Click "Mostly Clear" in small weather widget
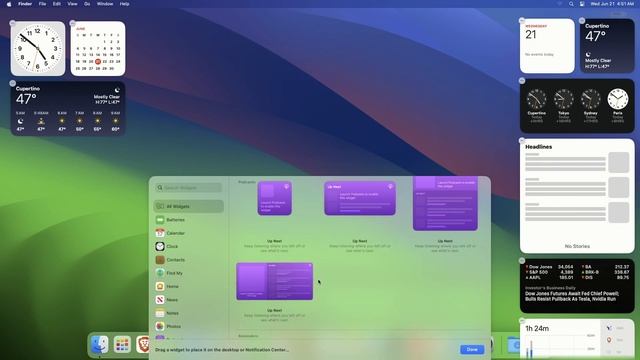640x360 pixels. click(598, 60)
